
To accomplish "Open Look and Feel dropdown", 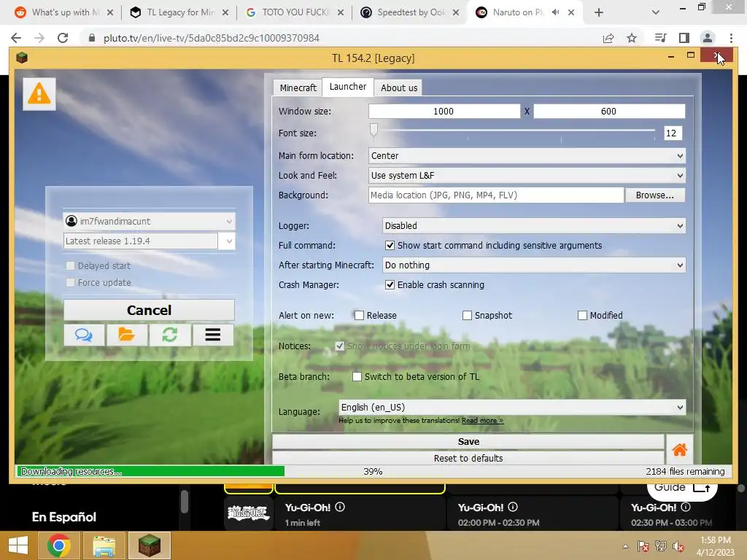I will point(527,175).
